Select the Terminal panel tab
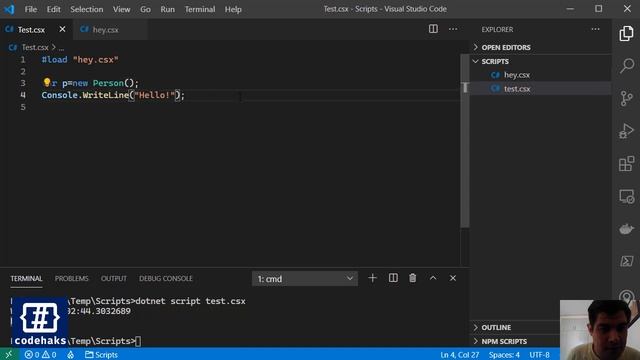Image resolution: width=640 pixels, height=360 pixels. pyautogui.click(x=26, y=278)
